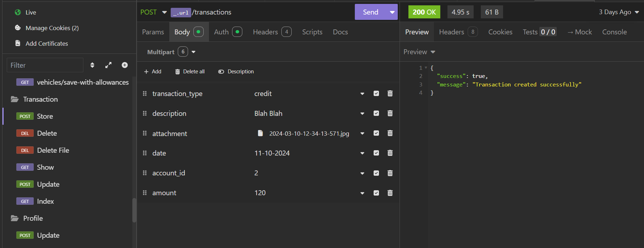The width and height of the screenshot is (644, 248).
Task: Expand the Send button dropdown arrow
Action: tap(392, 12)
